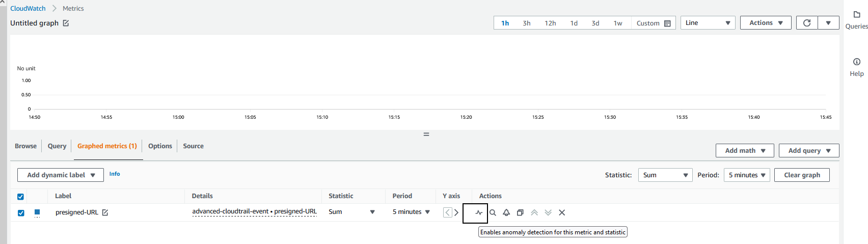868x244 pixels.
Task: Open the Source tab
Action: click(193, 146)
